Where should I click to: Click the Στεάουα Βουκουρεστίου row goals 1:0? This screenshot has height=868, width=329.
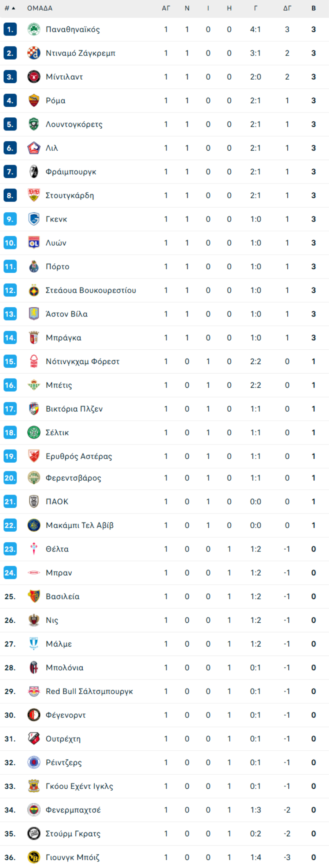[256, 290]
